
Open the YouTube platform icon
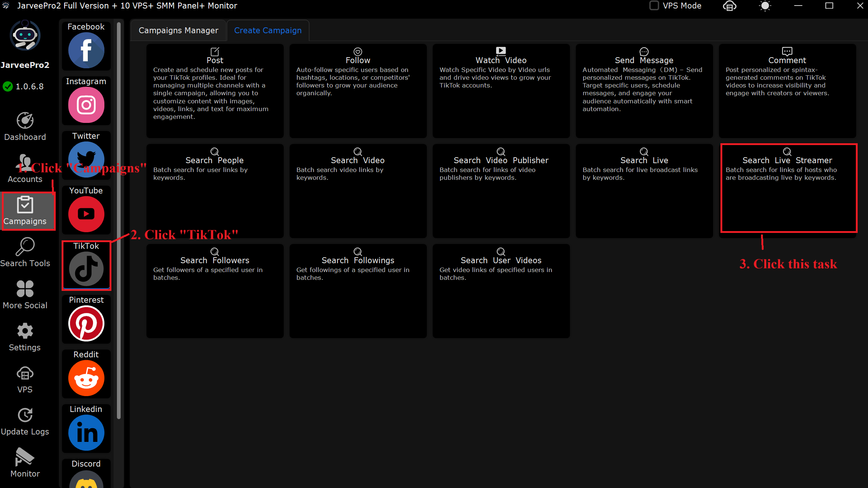[x=86, y=214]
